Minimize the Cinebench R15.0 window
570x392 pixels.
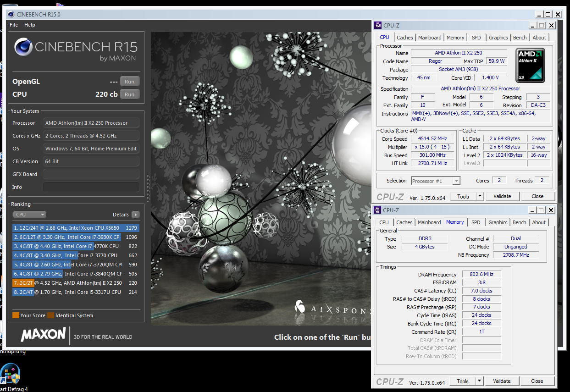539,15
